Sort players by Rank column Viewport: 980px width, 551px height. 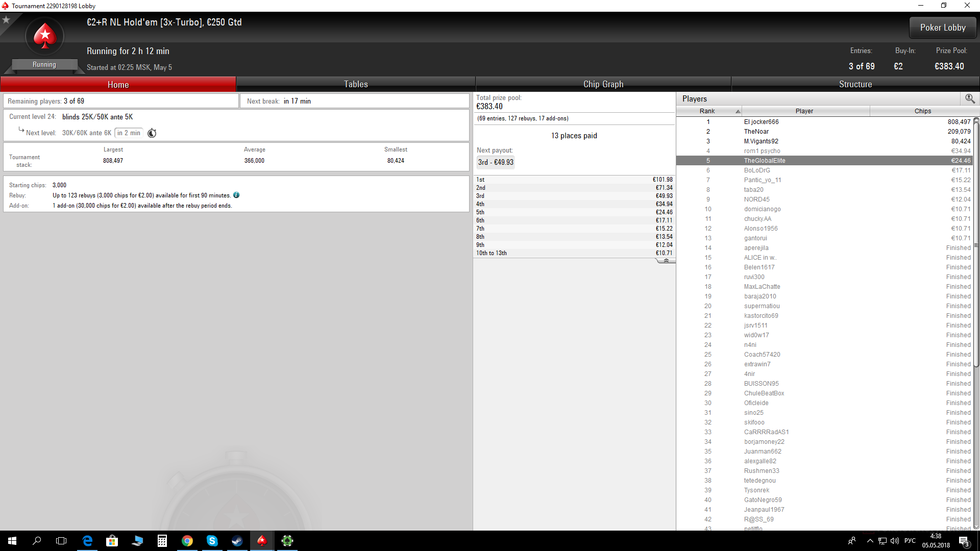click(x=709, y=111)
